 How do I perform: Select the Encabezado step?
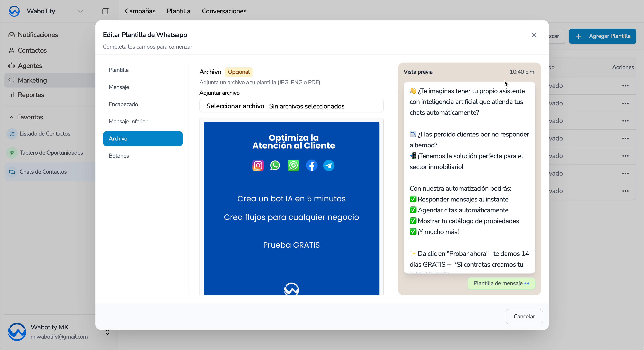click(x=143, y=104)
